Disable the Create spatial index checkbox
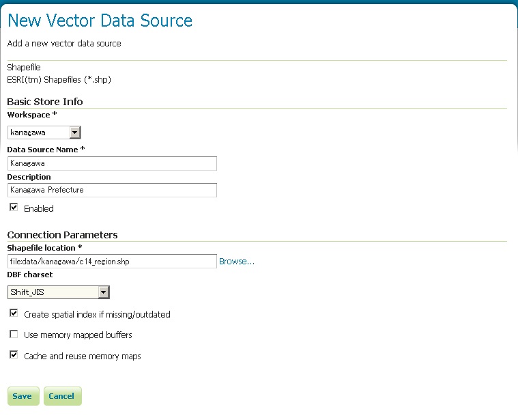 point(14,313)
